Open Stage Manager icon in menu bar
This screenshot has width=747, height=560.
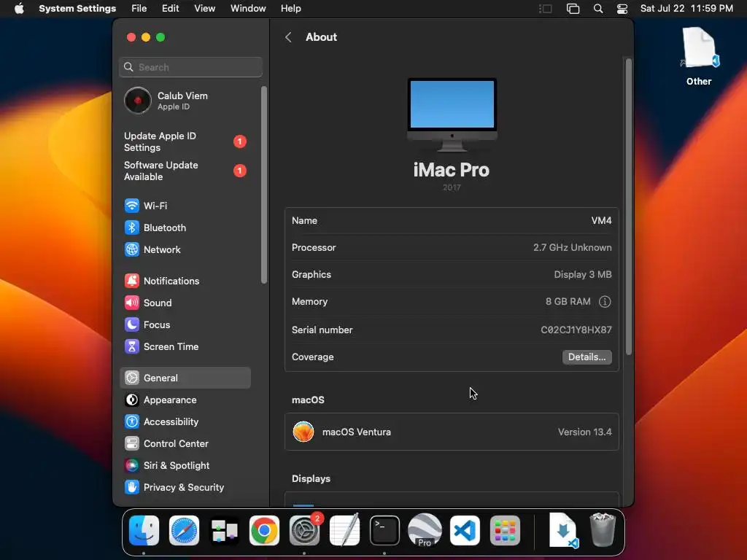pos(545,9)
